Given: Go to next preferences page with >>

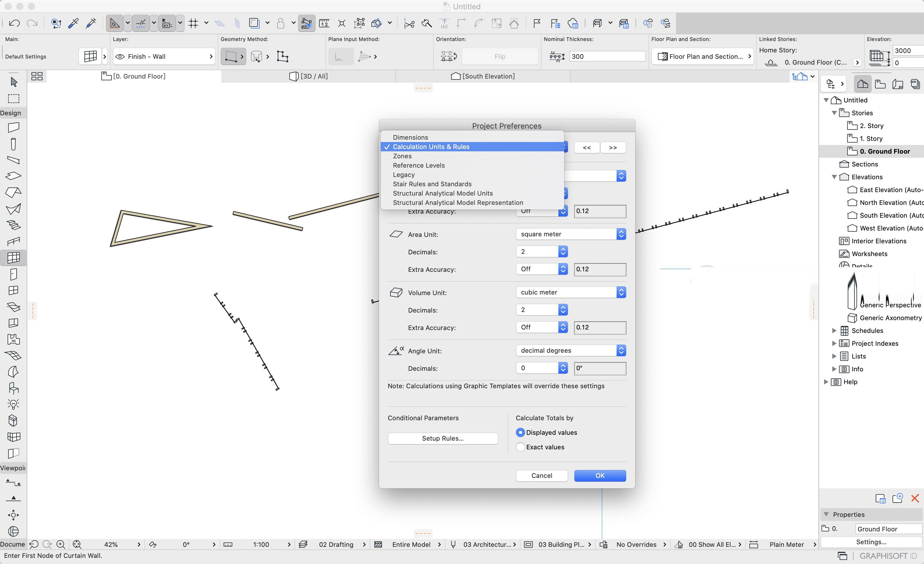Looking at the screenshot, I should tap(613, 148).
